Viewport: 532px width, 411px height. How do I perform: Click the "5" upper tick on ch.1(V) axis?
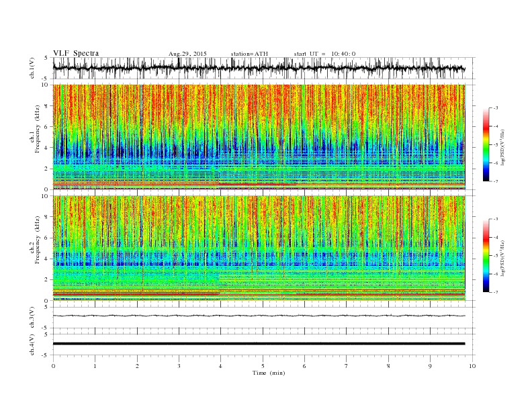coord(46,58)
